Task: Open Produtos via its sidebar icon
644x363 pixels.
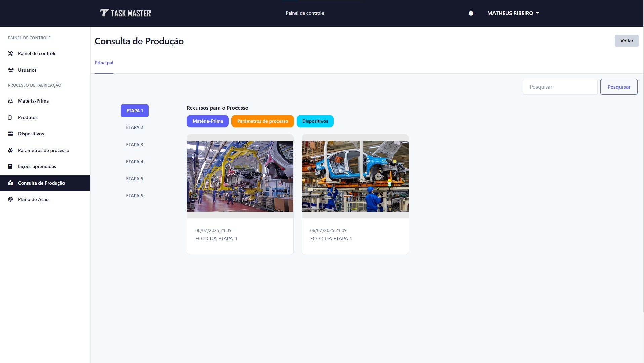Action: click(x=10, y=117)
